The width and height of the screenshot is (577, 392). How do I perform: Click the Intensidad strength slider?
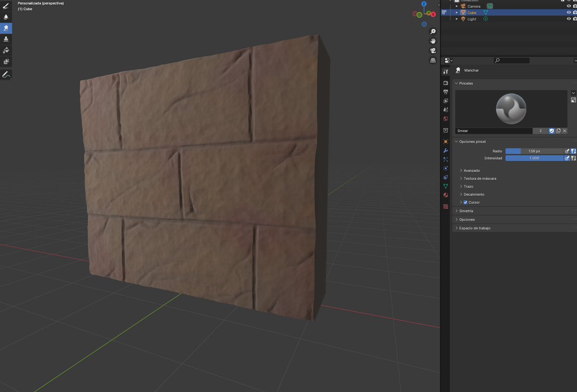click(534, 158)
